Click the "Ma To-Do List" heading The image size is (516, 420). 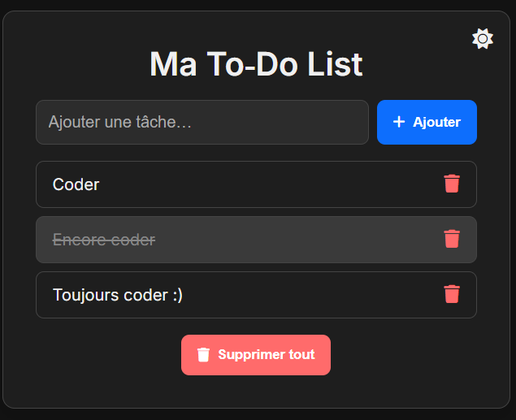tap(256, 64)
